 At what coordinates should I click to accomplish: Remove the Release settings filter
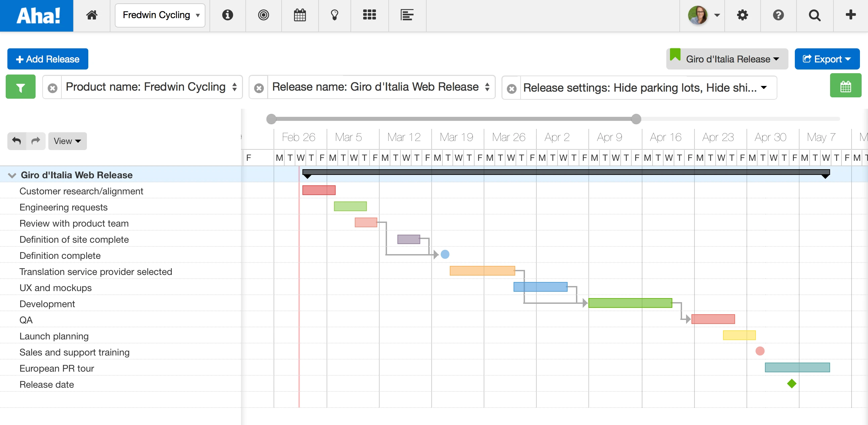(x=512, y=88)
